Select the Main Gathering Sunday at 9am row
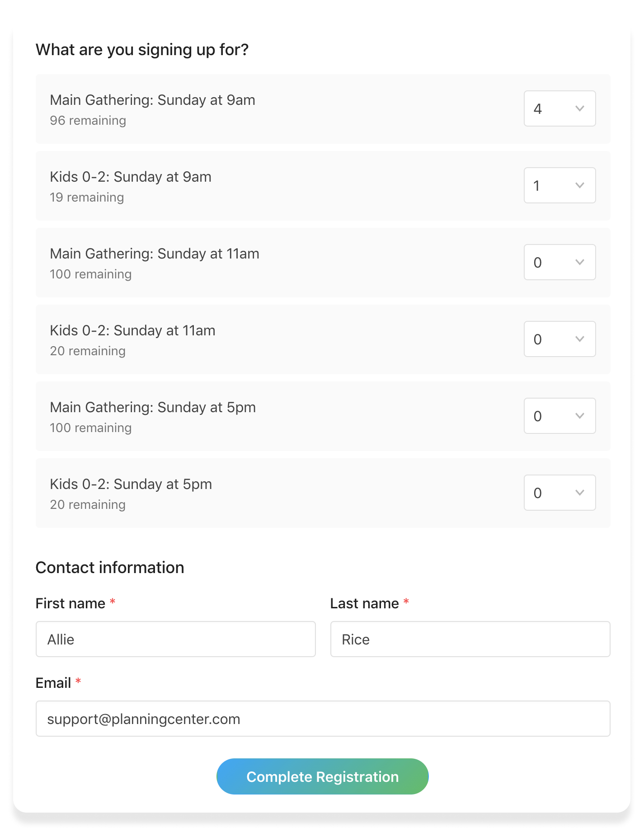 coord(152,100)
